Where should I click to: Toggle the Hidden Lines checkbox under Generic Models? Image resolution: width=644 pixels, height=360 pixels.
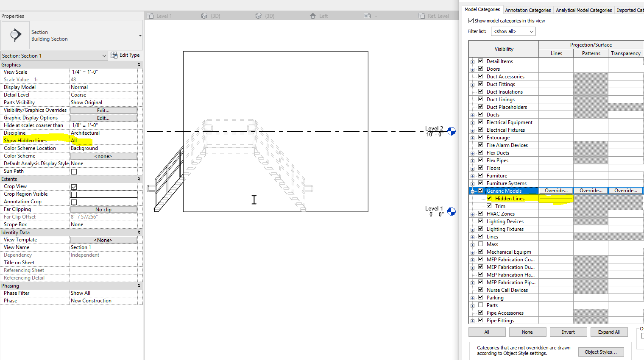490,198
